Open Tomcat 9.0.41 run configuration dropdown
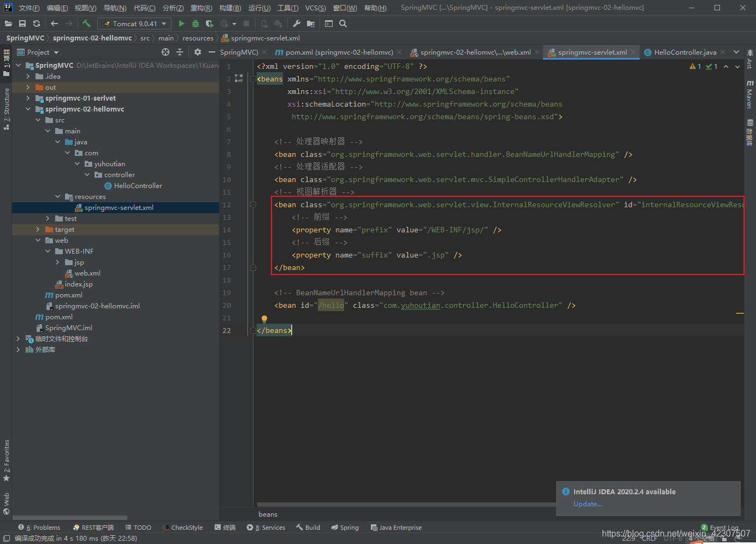The width and height of the screenshot is (756, 544). pyautogui.click(x=134, y=24)
